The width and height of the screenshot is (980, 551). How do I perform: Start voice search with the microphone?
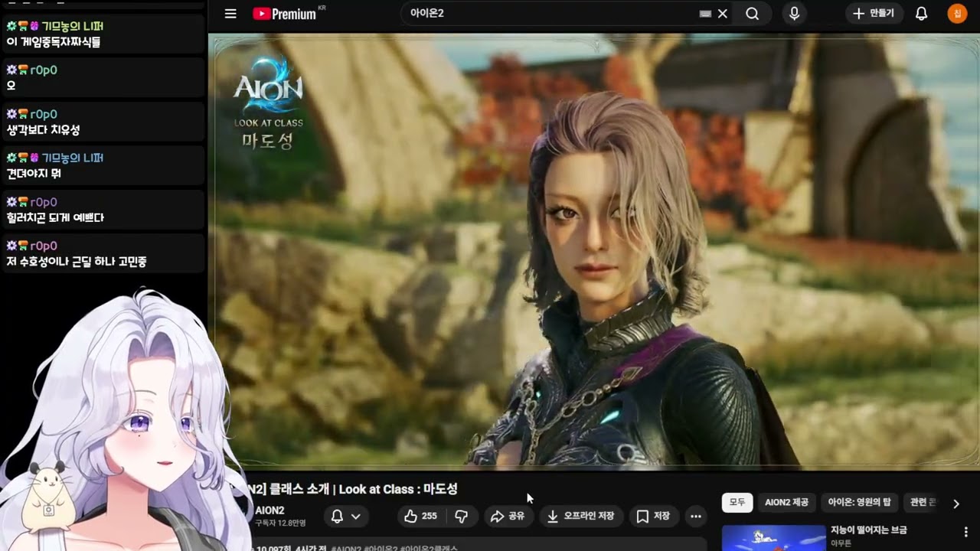(794, 14)
